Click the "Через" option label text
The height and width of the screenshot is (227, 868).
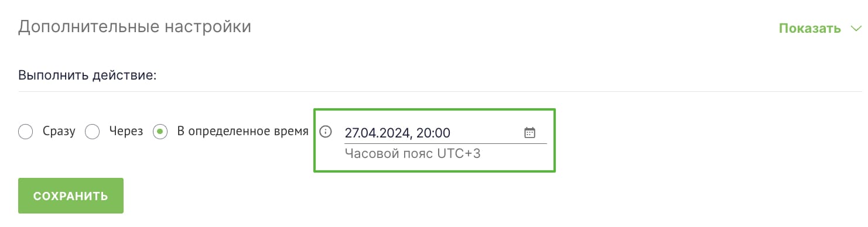pos(126,132)
